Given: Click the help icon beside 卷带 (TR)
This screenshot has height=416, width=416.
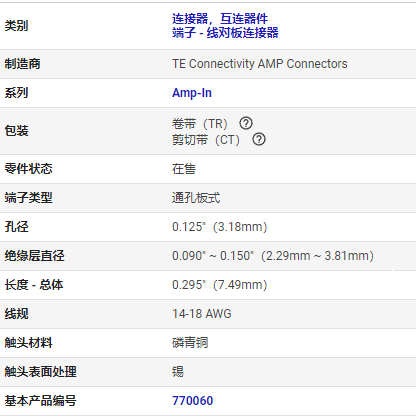Looking at the screenshot, I should [x=246, y=123].
